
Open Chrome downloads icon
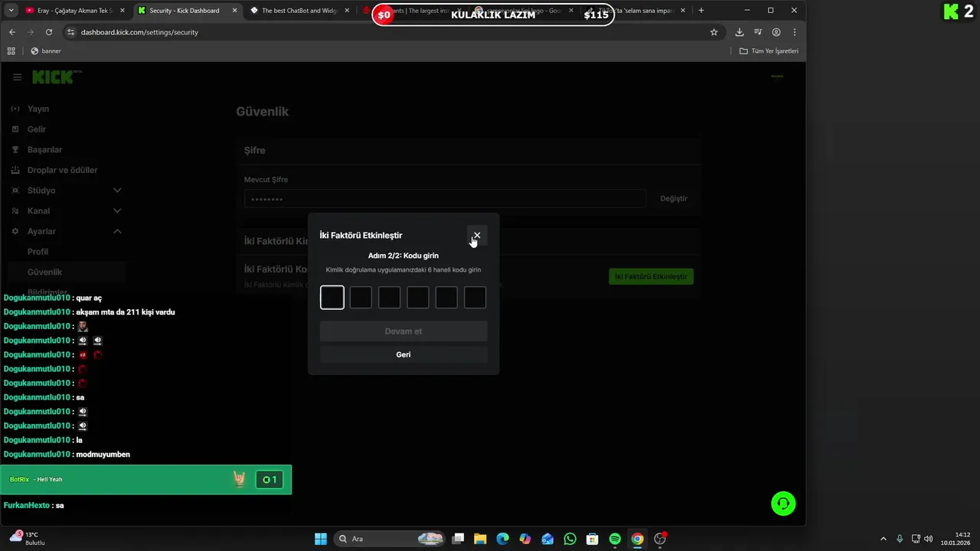tap(739, 32)
